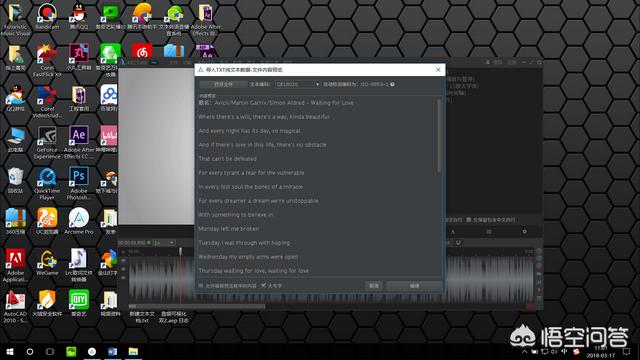Click the settings gear icon in Arctime panel
The width and height of the screenshot is (640, 360).
click(x=524, y=232)
